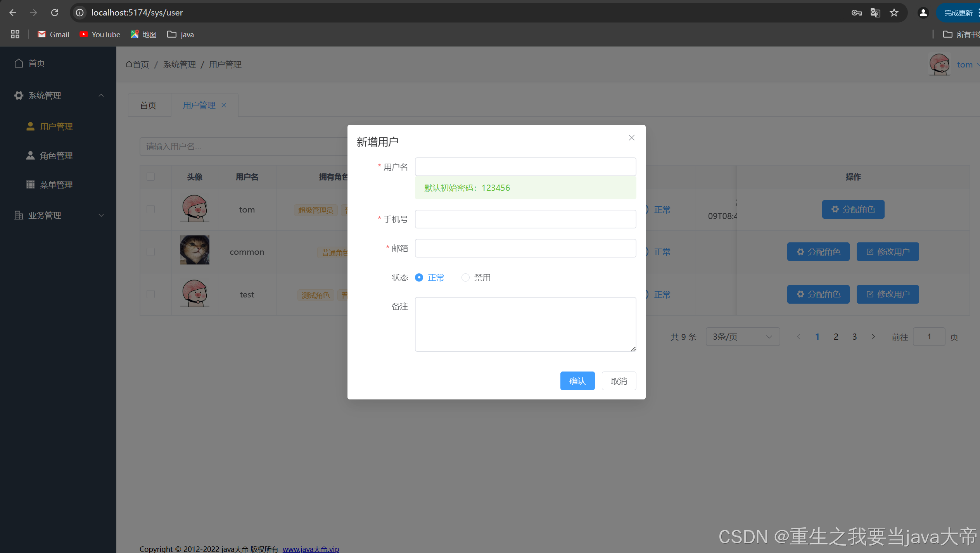This screenshot has width=980, height=553.
Task: Click the password key icon in address bar
Action: 856,12
